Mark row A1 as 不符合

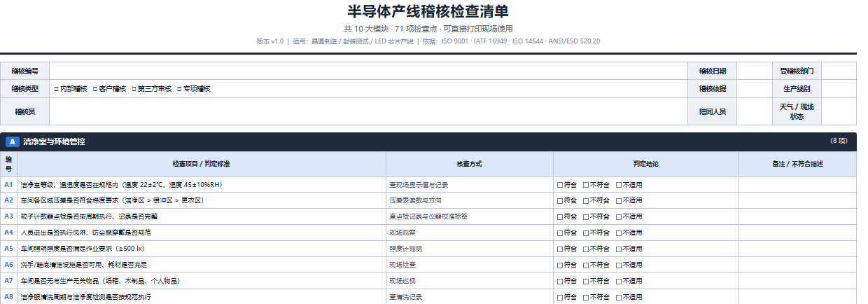pyautogui.click(x=585, y=185)
